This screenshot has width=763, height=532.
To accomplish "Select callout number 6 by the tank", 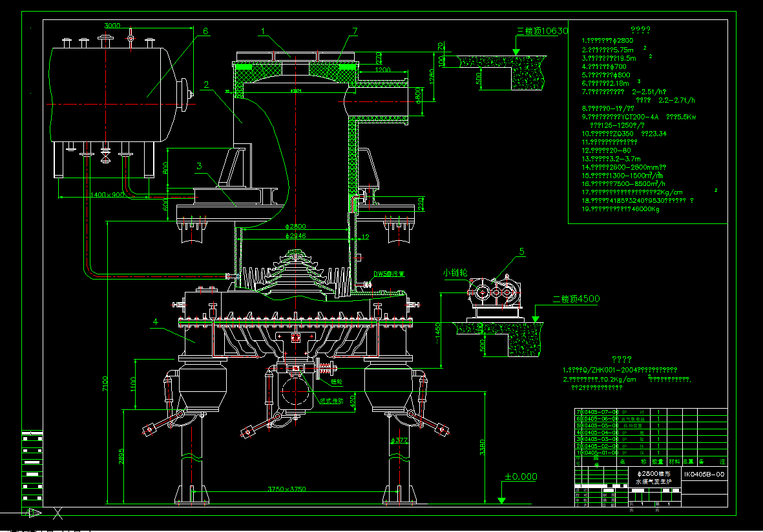I will tap(205, 31).
